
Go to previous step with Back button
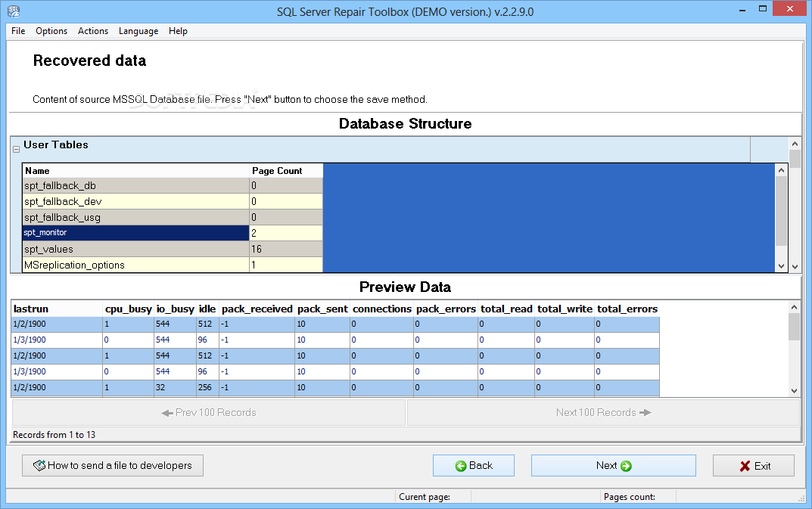(x=473, y=465)
